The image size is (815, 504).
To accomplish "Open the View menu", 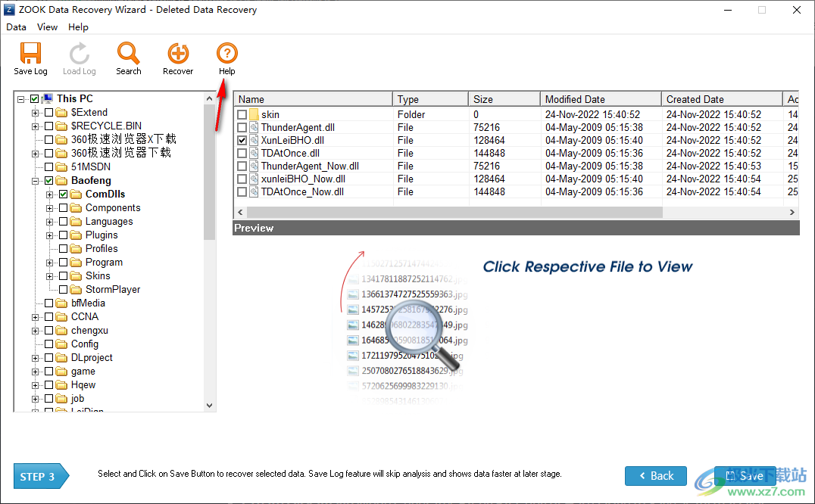I will click(47, 26).
